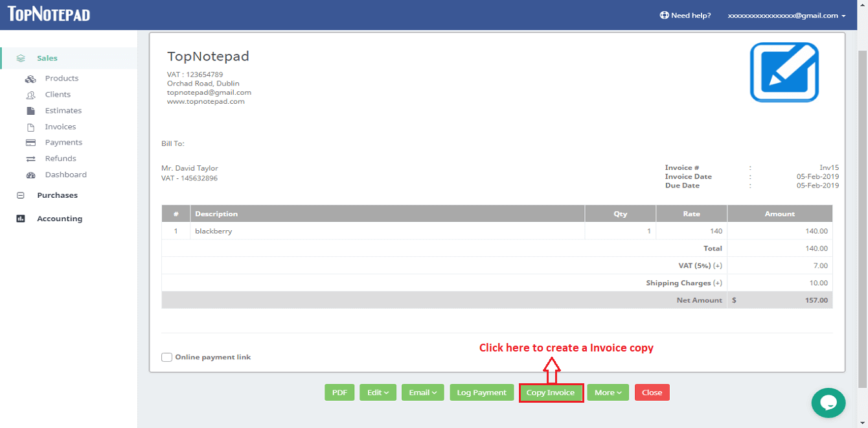Image resolution: width=868 pixels, height=428 pixels.
Task: Open Refunds in sidebar
Action: click(x=60, y=159)
